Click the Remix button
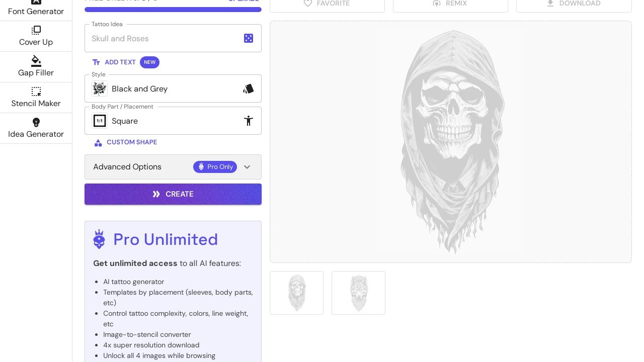 (450, 4)
